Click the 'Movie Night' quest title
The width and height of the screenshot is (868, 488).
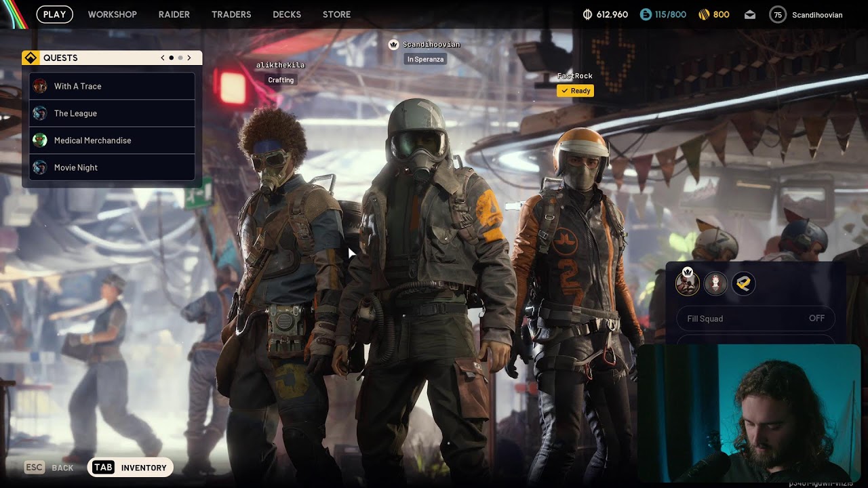coord(76,167)
